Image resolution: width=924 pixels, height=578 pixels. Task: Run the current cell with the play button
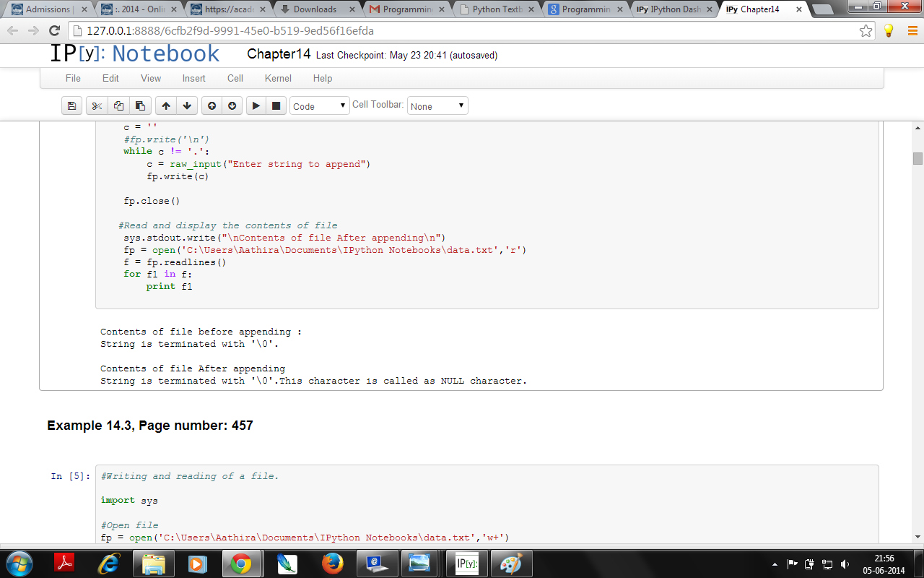point(256,106)
